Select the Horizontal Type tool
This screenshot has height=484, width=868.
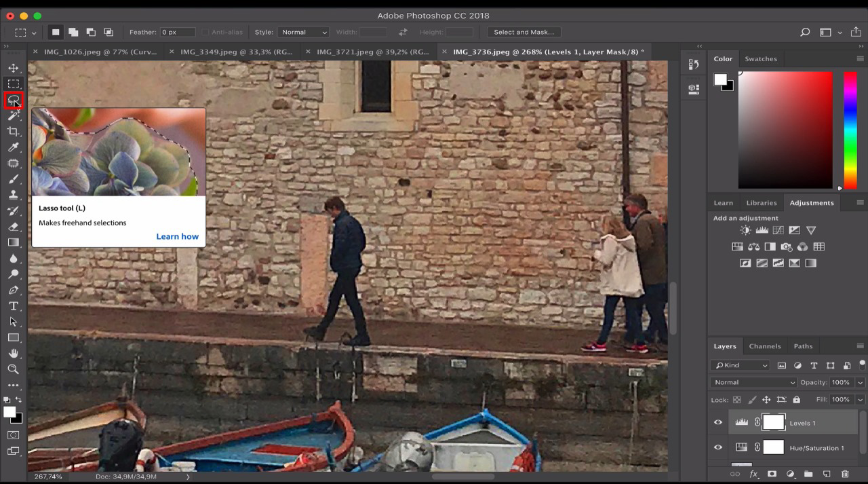[x=13, y=306]
